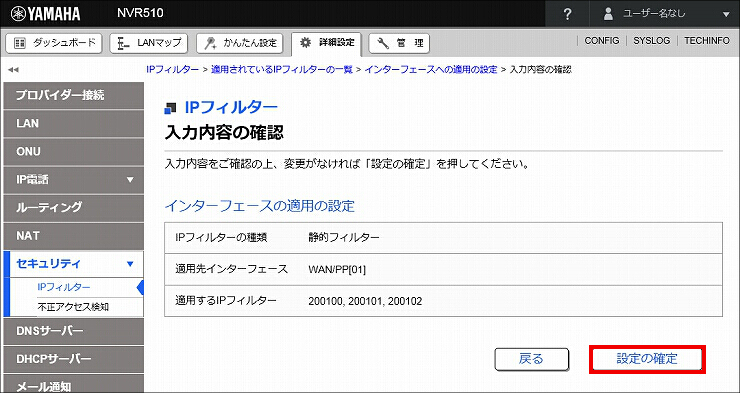Click the 入力内容の確認 page heading

[224, 133]
